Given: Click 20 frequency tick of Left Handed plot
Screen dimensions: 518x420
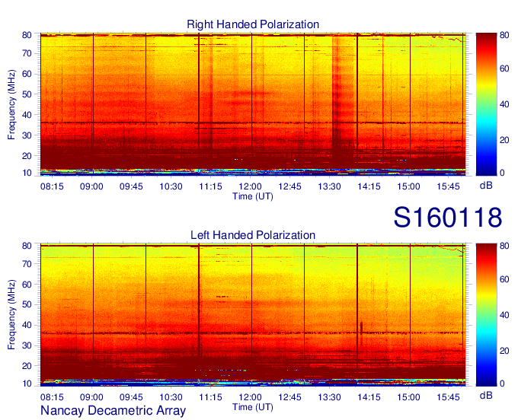Looking at the screenshot, I should (x=27, y=366).
